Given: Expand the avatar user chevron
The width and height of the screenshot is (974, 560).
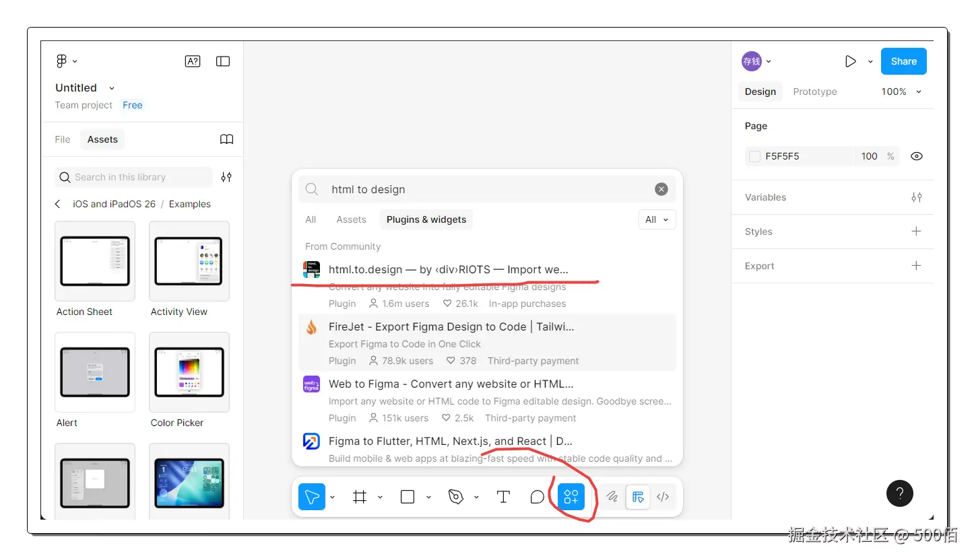Looking at the screenshot, I should (x=769, y=61).
